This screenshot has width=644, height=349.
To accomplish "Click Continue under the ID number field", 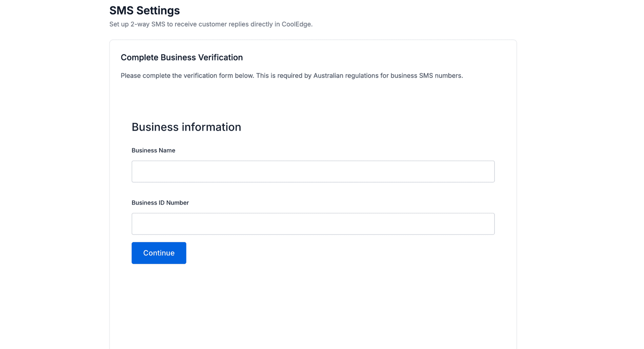I will [158, 253].
